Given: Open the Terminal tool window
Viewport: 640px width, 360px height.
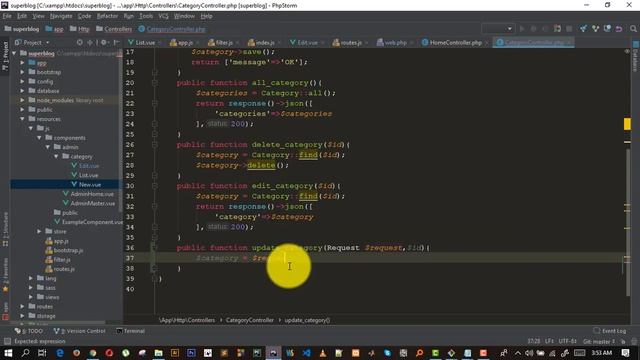Looking at the screenshot, I should pos(131,331).
